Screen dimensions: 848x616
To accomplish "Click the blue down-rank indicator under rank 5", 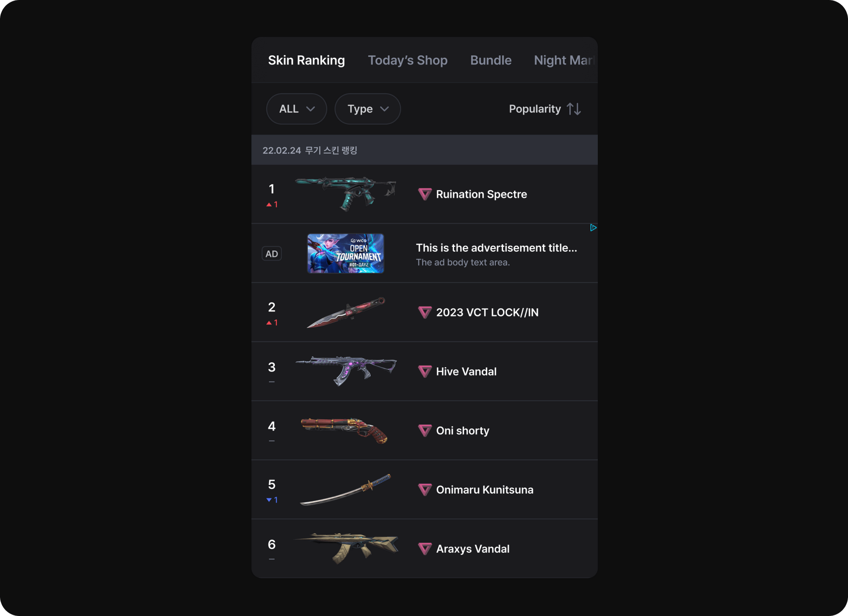I will pos(272,500).
